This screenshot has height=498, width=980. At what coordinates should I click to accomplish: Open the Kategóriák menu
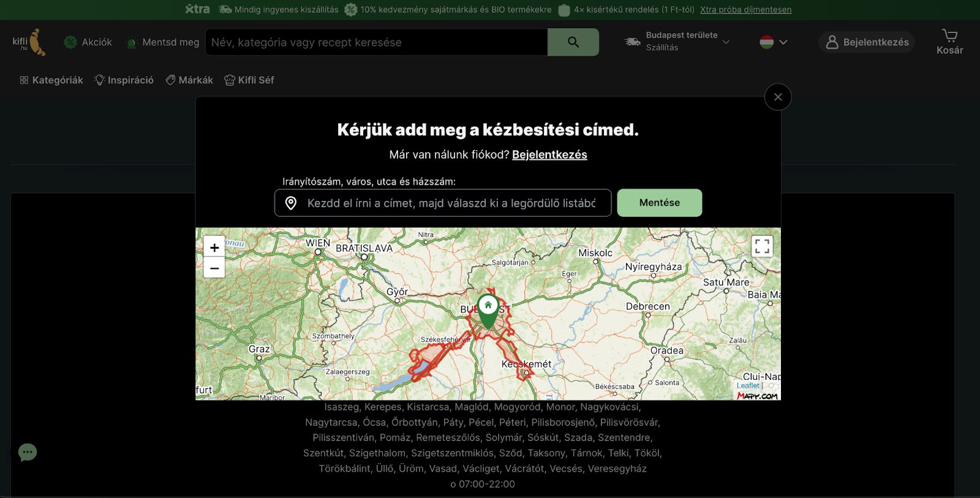click(51, 80)
